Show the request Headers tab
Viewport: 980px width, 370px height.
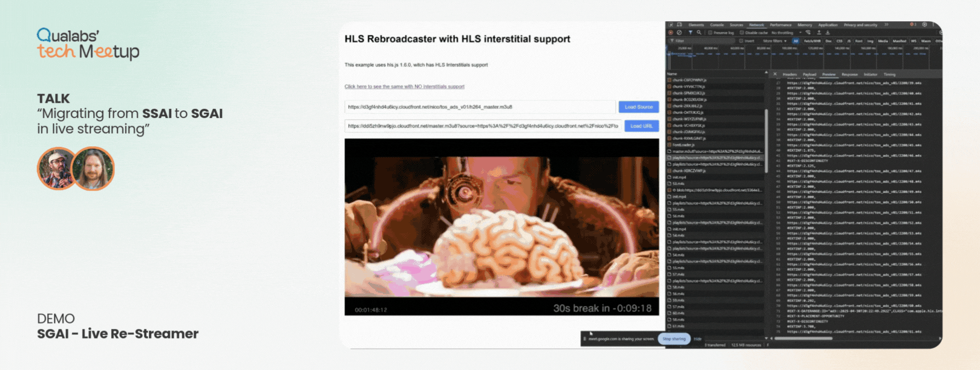(790, 74)
